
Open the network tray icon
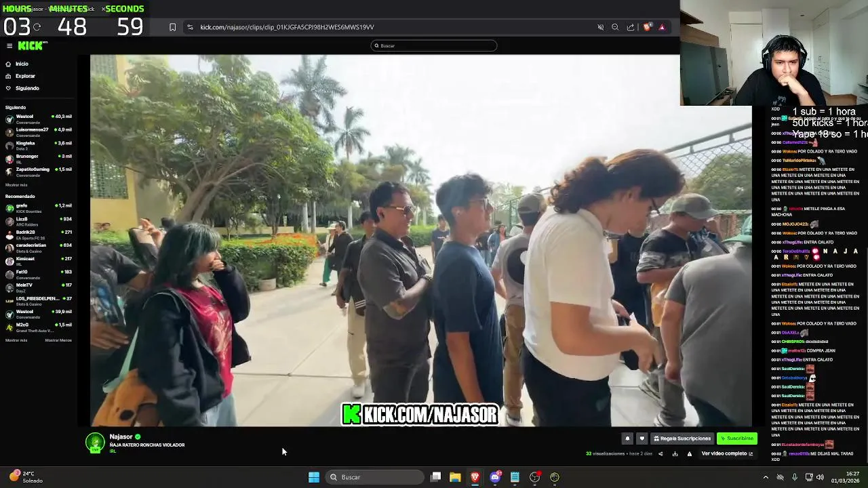click(x=808, y=477)
